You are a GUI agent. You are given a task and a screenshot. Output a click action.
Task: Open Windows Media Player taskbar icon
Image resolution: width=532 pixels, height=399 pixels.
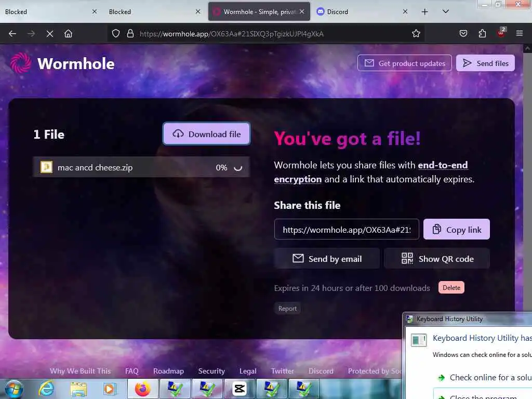coord(109,389)
